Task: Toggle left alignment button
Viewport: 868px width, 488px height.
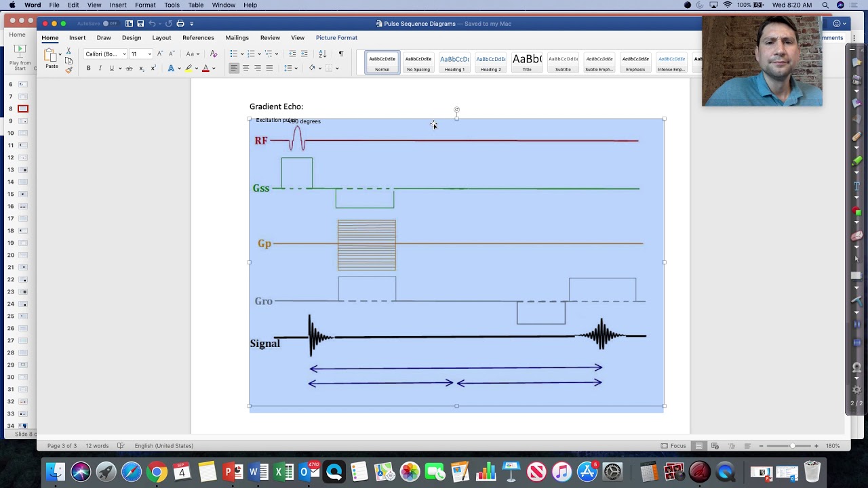Action: (x=234, y=68)
